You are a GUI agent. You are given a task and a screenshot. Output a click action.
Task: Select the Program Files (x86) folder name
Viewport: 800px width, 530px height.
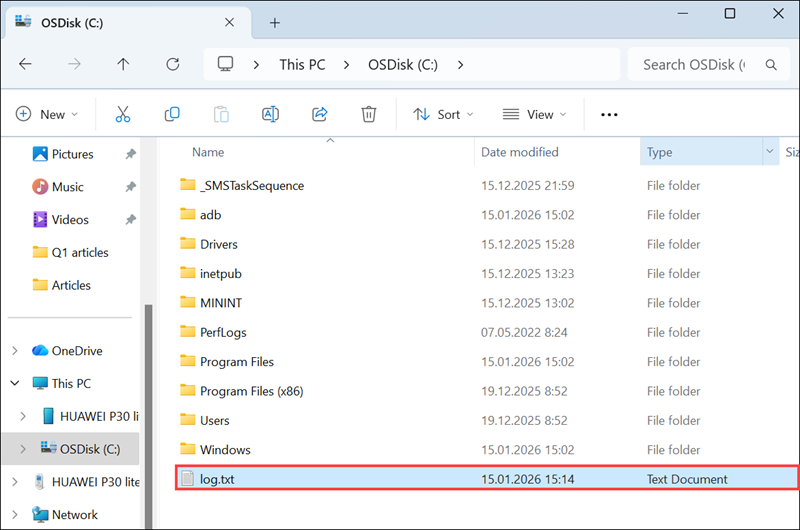click(x=252, y=391)
